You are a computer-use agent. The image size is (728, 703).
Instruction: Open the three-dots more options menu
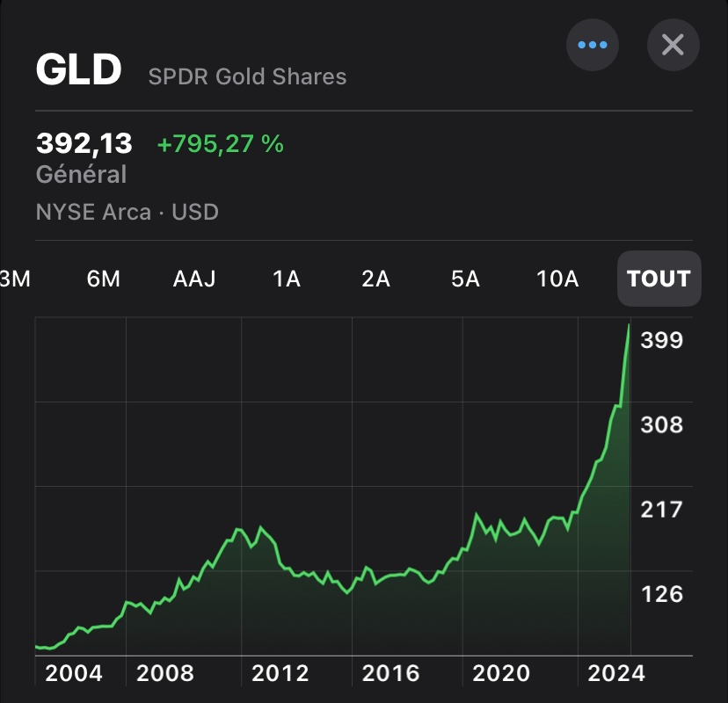click(x=592, y=44)
